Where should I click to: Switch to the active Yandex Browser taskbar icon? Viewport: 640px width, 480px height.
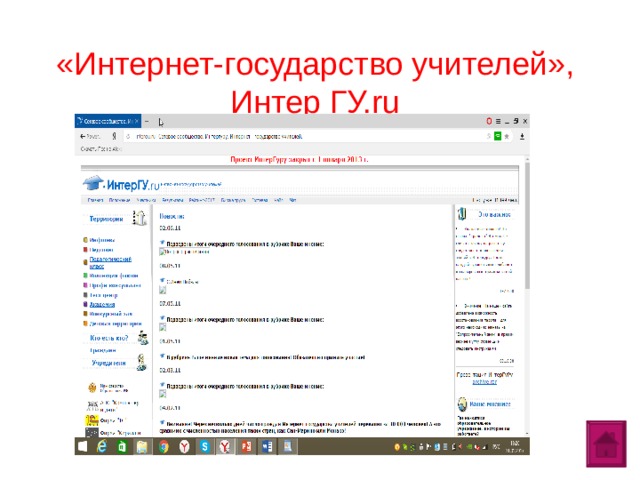pyautogui.click(x=225, y=447)
